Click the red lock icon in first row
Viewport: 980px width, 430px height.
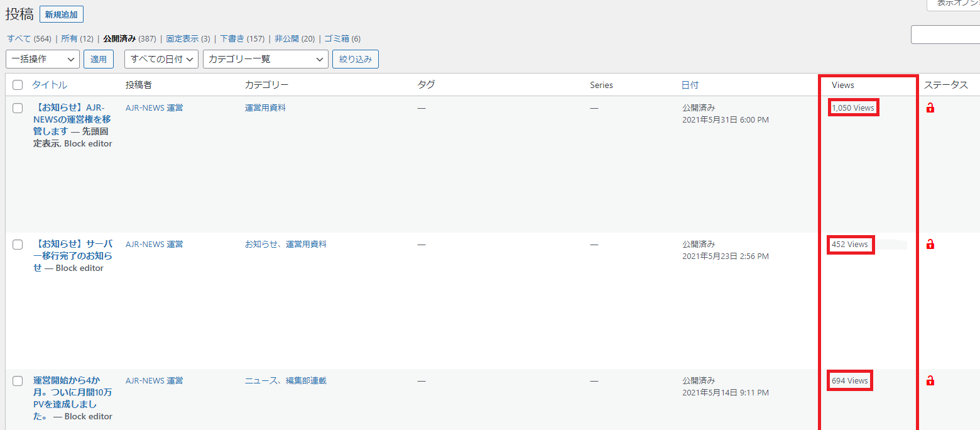[930, 108]
